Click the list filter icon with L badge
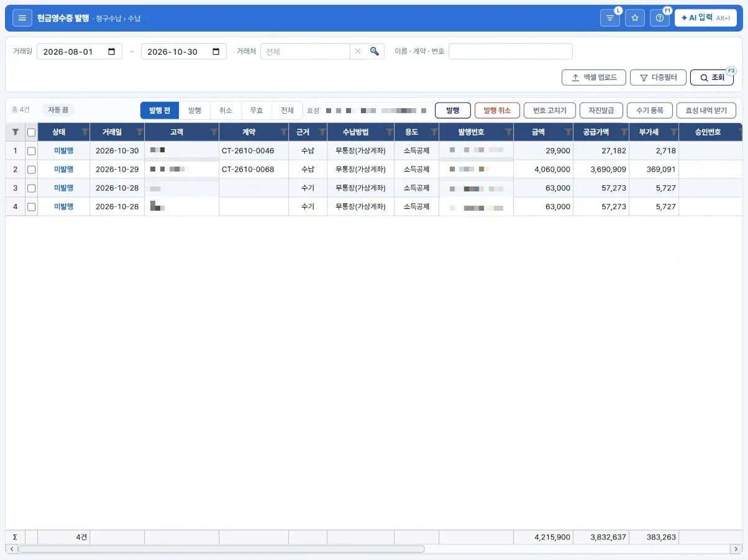 [610, 18]
